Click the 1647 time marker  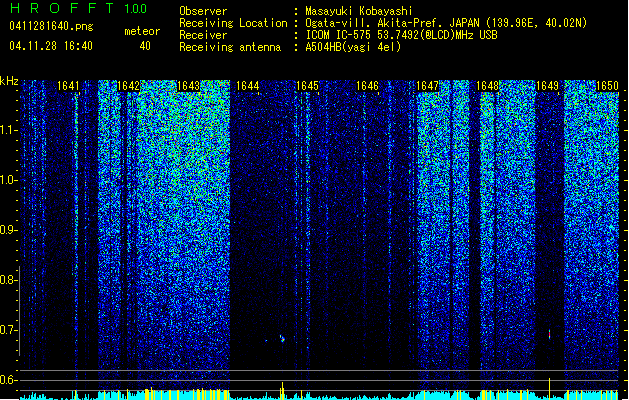pyautogui.click(x=428, y=86)
